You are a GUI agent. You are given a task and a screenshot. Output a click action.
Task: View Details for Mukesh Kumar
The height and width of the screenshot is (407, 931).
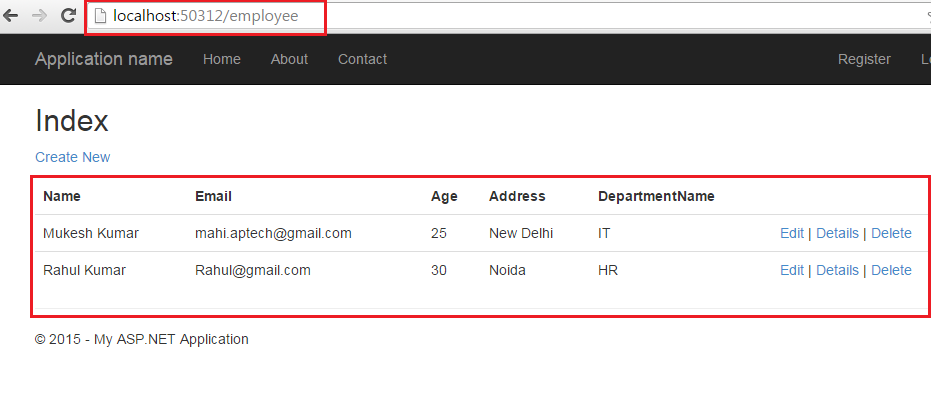tap(837, 234)
